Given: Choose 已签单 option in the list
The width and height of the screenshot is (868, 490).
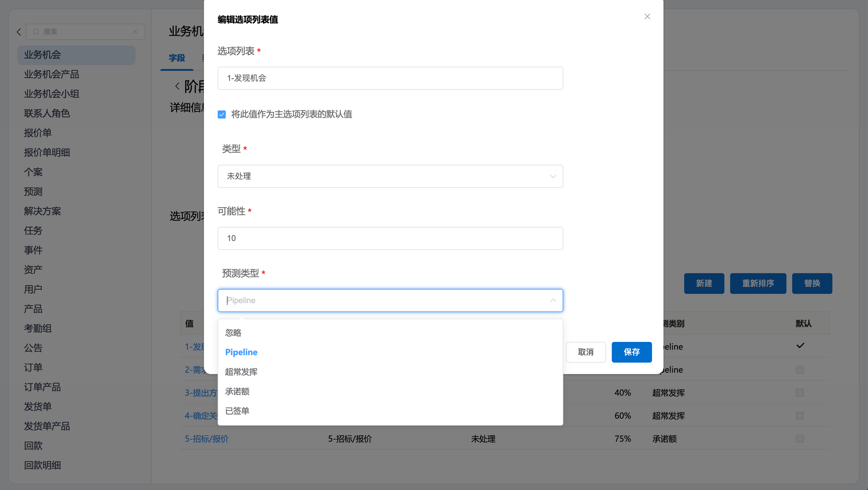Looking at the screenshot, I should [237, 411].
